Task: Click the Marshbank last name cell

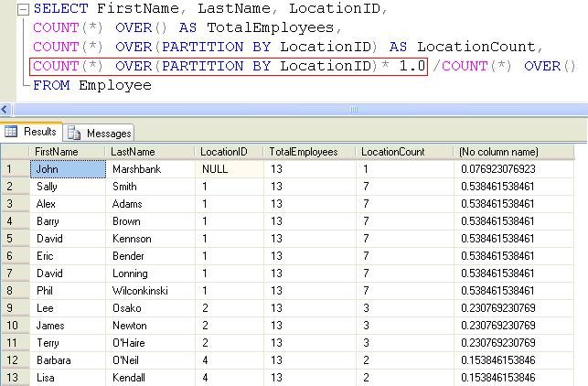Action: point(150,169)
